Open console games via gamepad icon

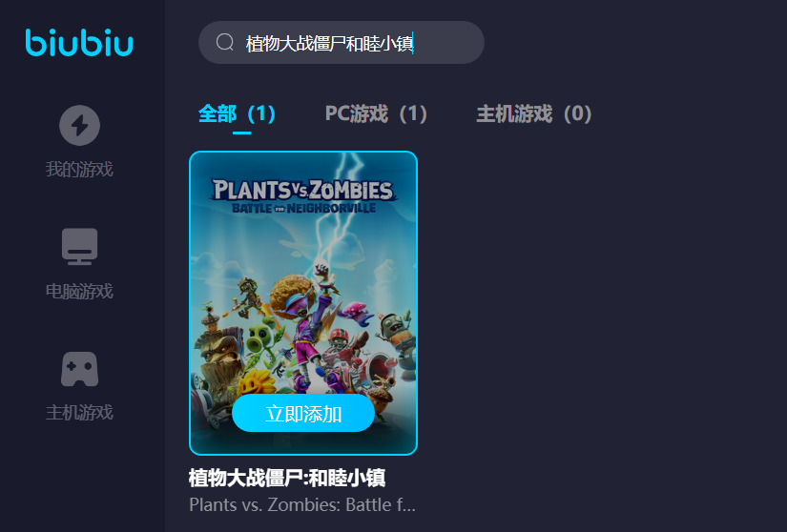79,369
